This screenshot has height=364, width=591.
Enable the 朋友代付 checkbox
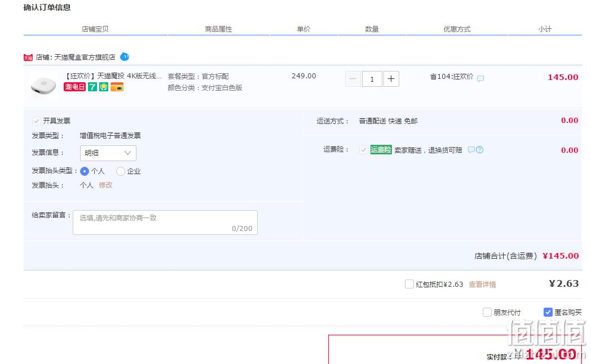coord(487,312)
